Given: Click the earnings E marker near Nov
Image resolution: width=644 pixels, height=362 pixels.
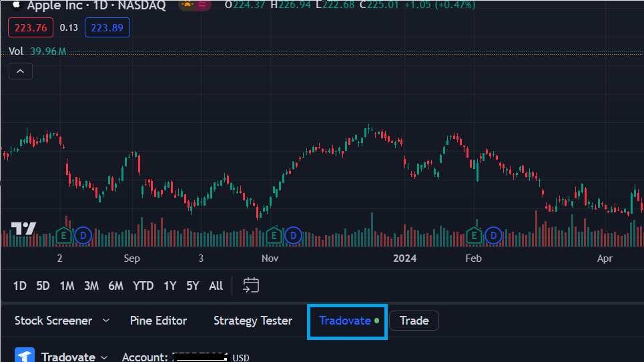Looking at the screenshot, I should (x=274, y=236).
